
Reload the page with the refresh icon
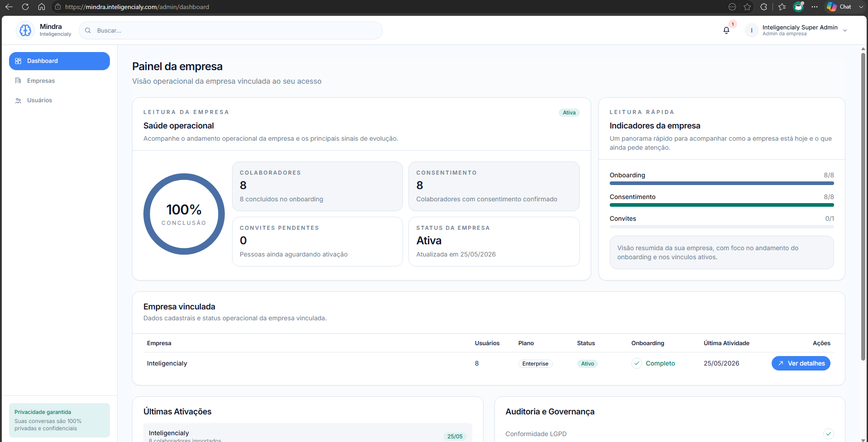[25, 7]
